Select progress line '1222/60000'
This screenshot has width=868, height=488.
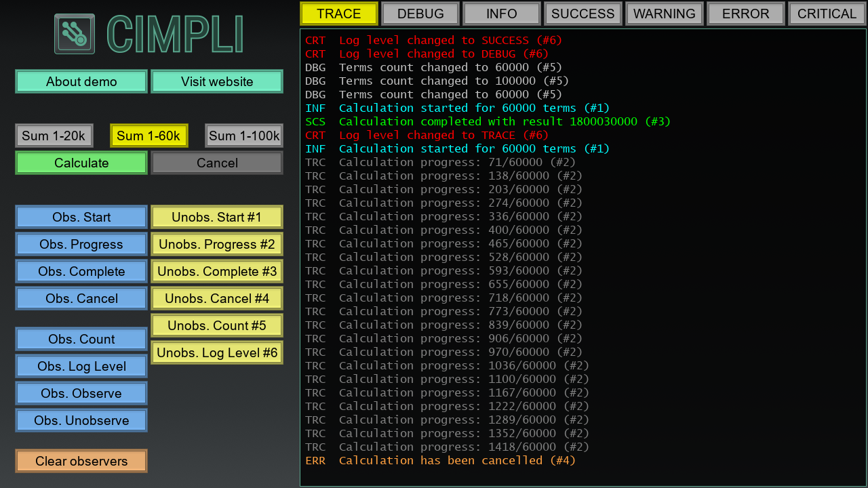tap(448, 407)
